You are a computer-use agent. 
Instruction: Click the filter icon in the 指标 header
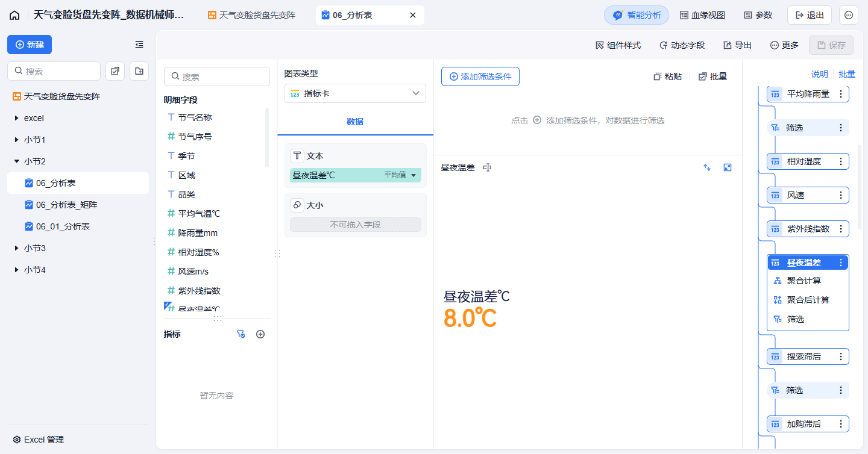tap(241, 334)
